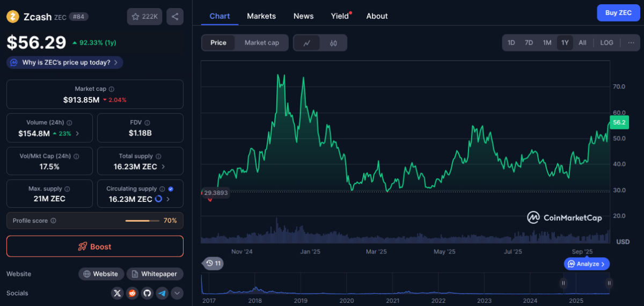Click the 17.5% Vol/Mkt Cap value

[x=49, y=166]
